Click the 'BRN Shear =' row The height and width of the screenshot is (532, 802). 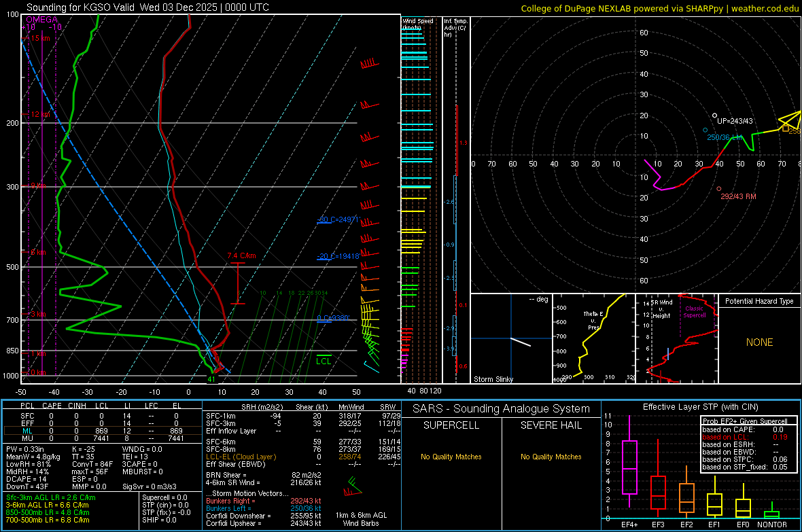pos(264,475)
